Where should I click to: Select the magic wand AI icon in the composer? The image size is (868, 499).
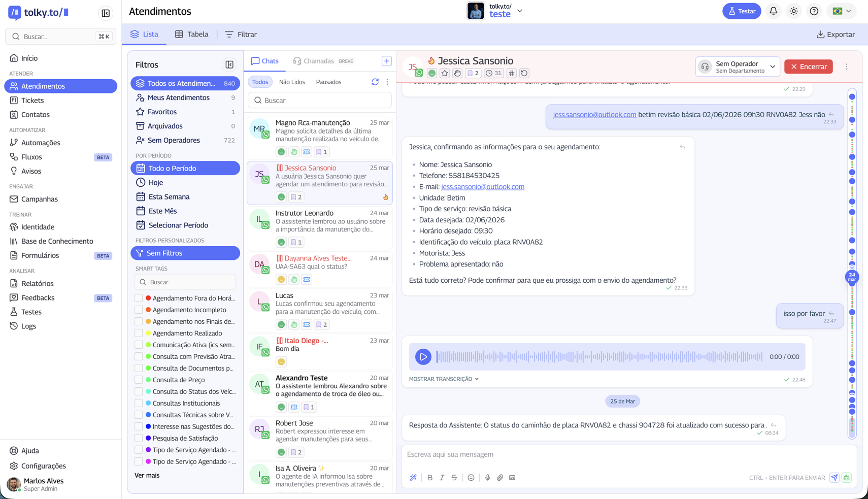[413, 478]
